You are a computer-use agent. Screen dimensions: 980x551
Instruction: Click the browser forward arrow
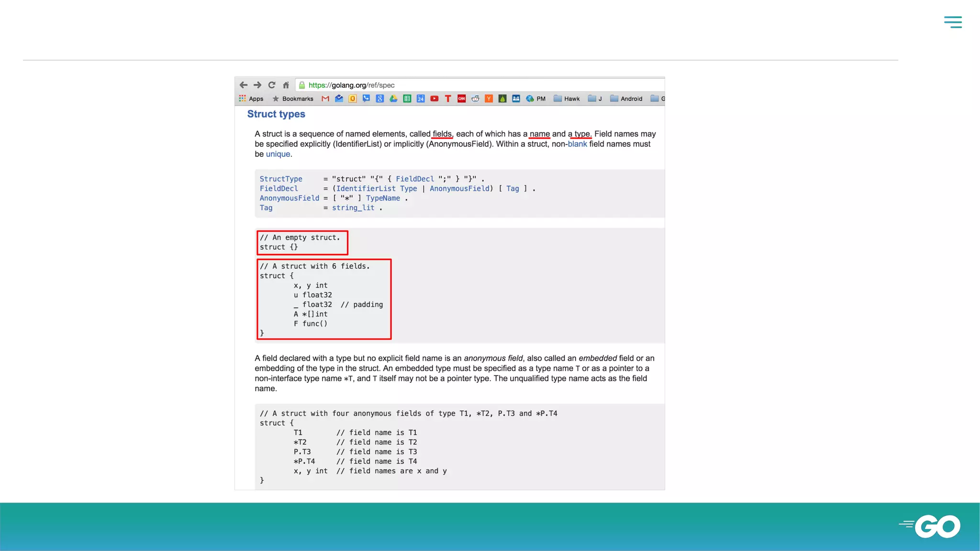pos(257,85)
